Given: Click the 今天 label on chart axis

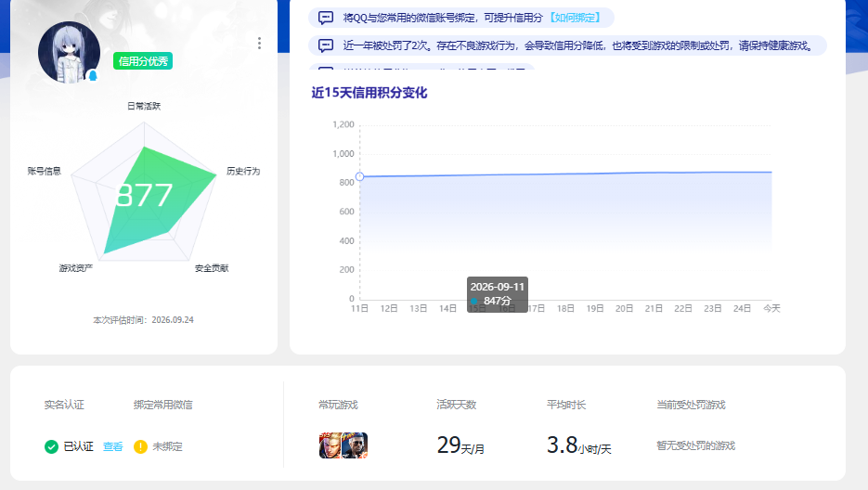Looking at the screenshot, I should coord(771,308).
